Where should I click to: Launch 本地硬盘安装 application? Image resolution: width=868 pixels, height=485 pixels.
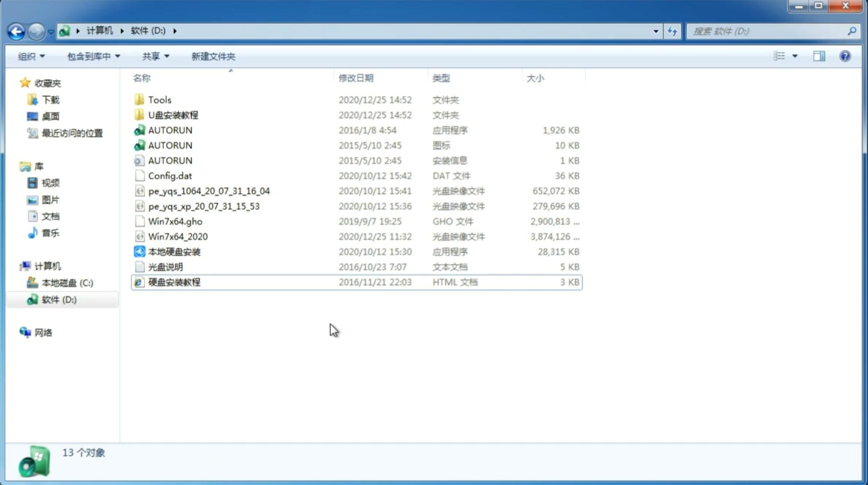coord(173,251)
